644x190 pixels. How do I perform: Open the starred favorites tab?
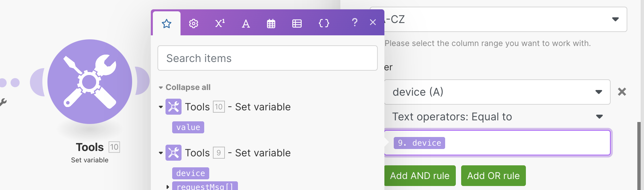167,24
